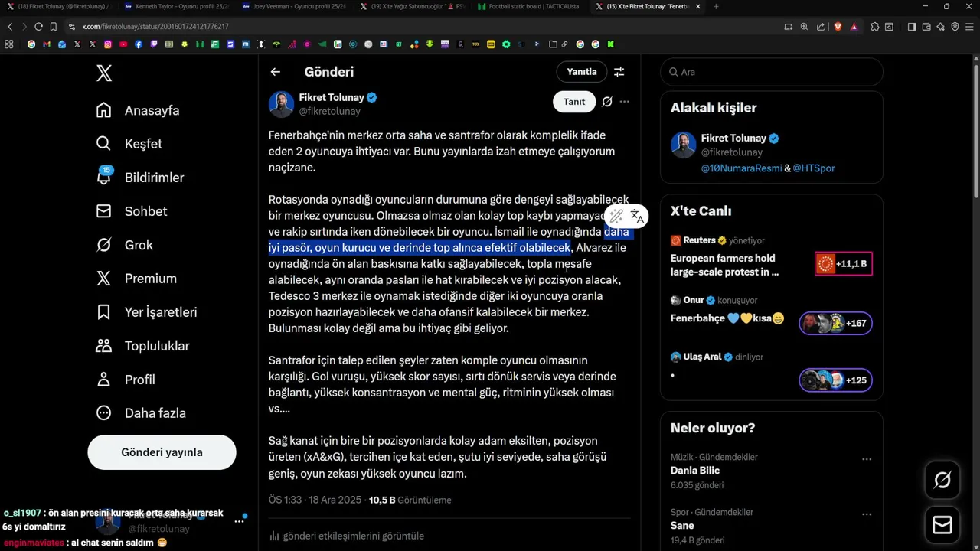Join Ulaş Aral space +125 badge
Image resolution: width=980 pixels, height=551 pixels.
(835, 380)
